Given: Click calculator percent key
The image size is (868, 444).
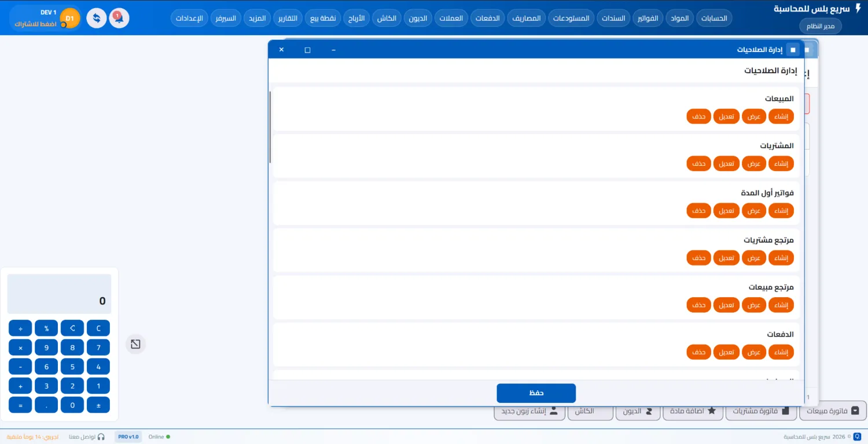Looking at the screenshot, I should click(x=46, y=328).
